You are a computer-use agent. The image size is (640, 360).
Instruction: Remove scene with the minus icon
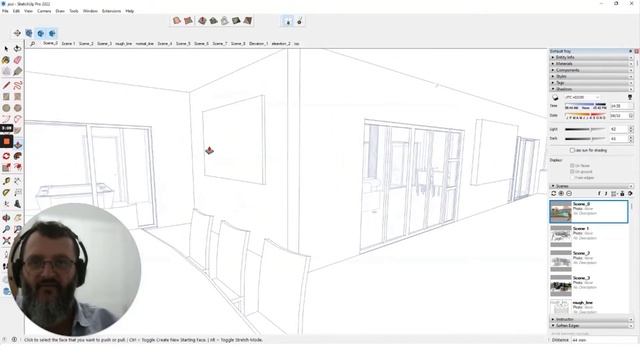pos(569,193)
